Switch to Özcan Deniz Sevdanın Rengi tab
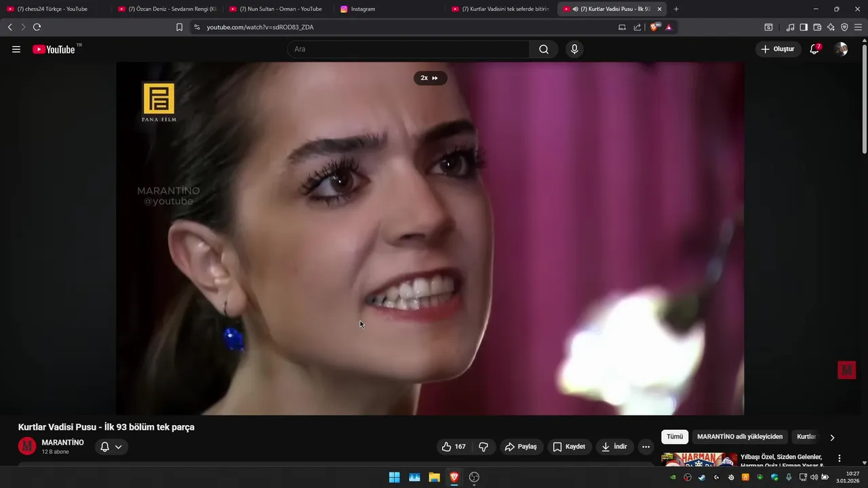Screen dimensions: 868x488 coord(166,9)
